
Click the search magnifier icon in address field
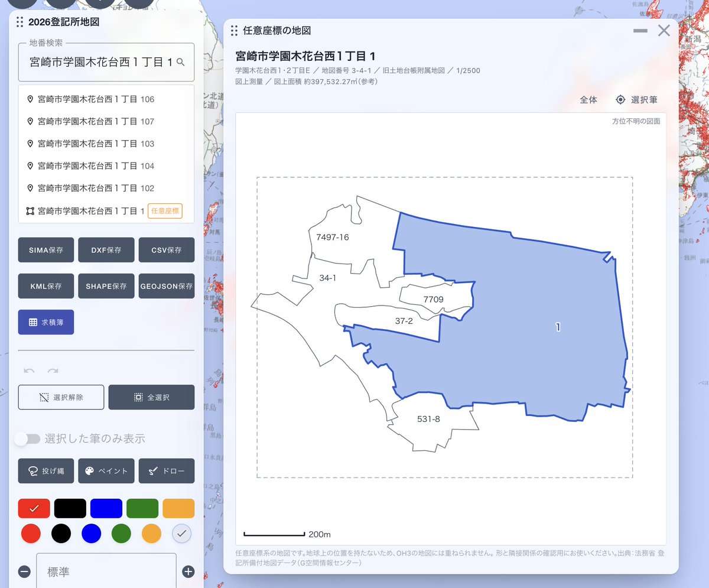[x=181, y=62]
